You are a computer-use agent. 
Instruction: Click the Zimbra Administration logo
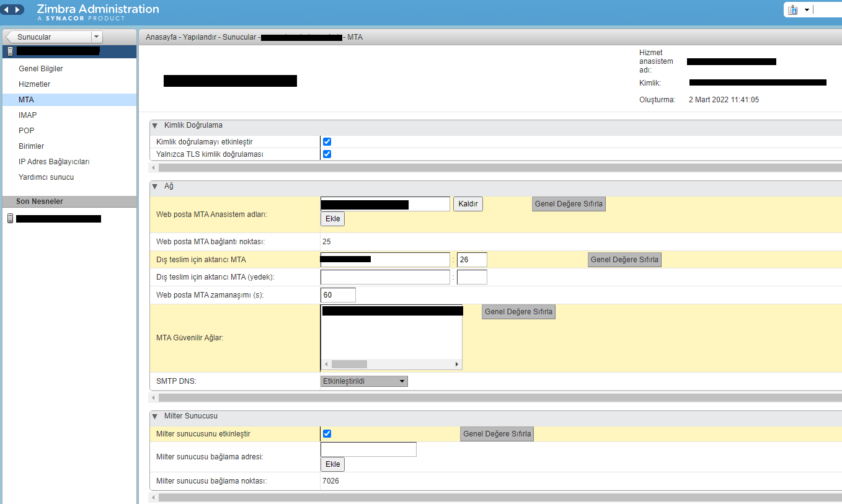(97, 12)
